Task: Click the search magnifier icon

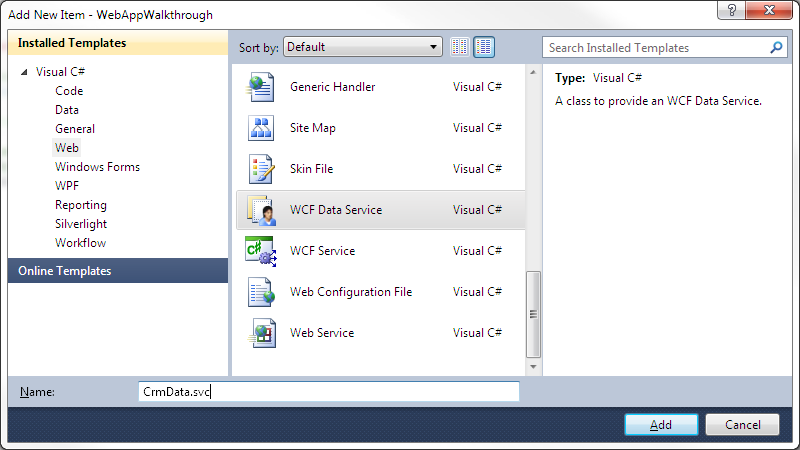Action: click(x=776, y=47)
